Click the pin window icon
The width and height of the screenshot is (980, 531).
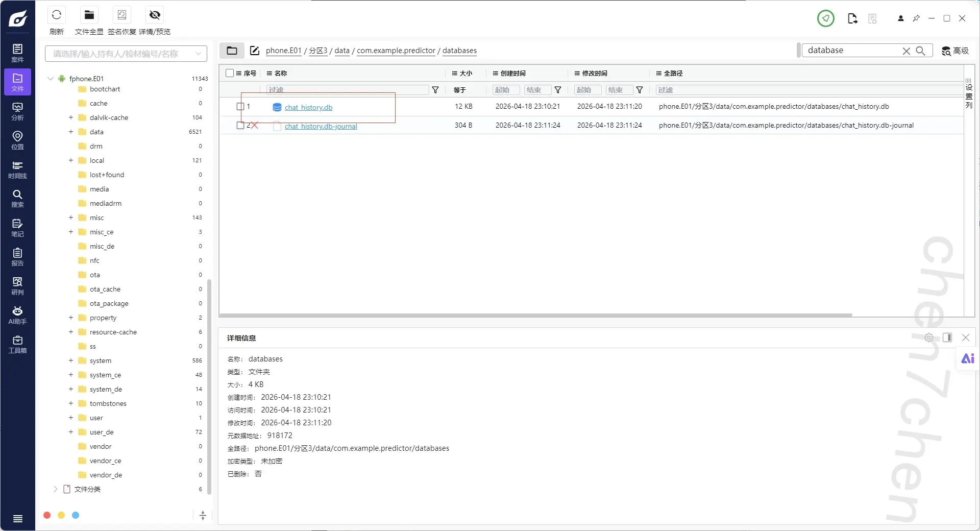[x=916, y=18]
